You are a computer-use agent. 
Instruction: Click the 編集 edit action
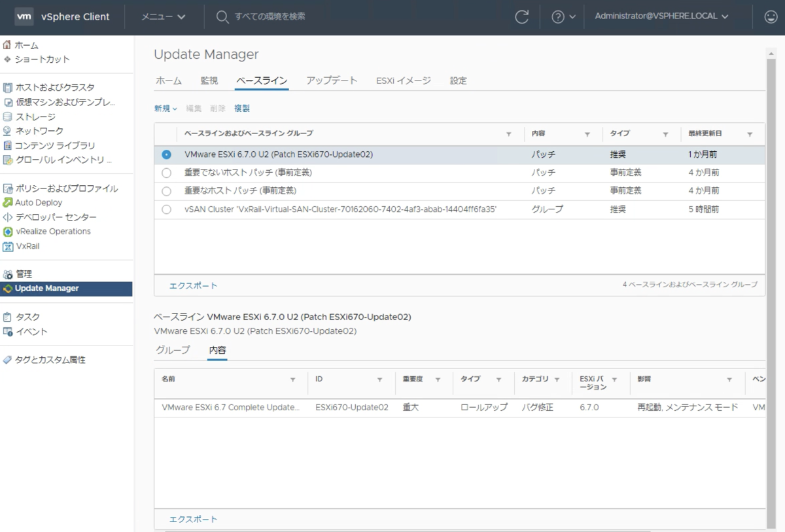click(x=194, y=109)
